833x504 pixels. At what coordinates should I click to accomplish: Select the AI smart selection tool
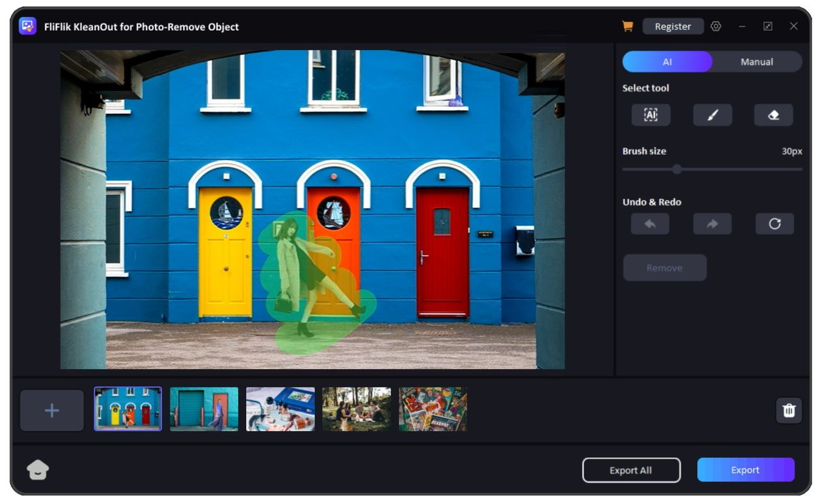click(x=650, y=115)
